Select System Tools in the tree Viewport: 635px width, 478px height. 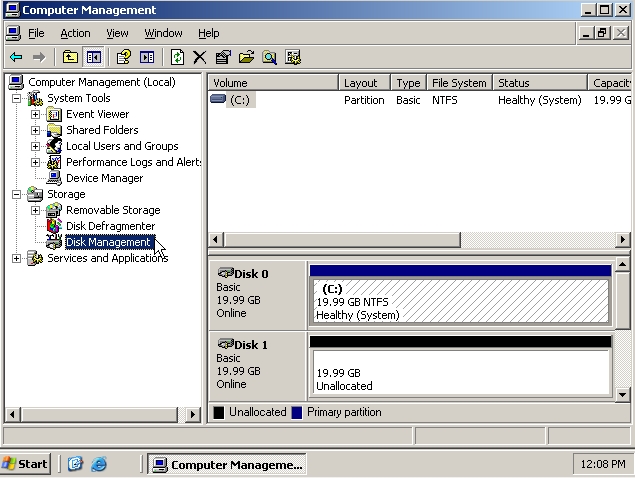point(79,98)
